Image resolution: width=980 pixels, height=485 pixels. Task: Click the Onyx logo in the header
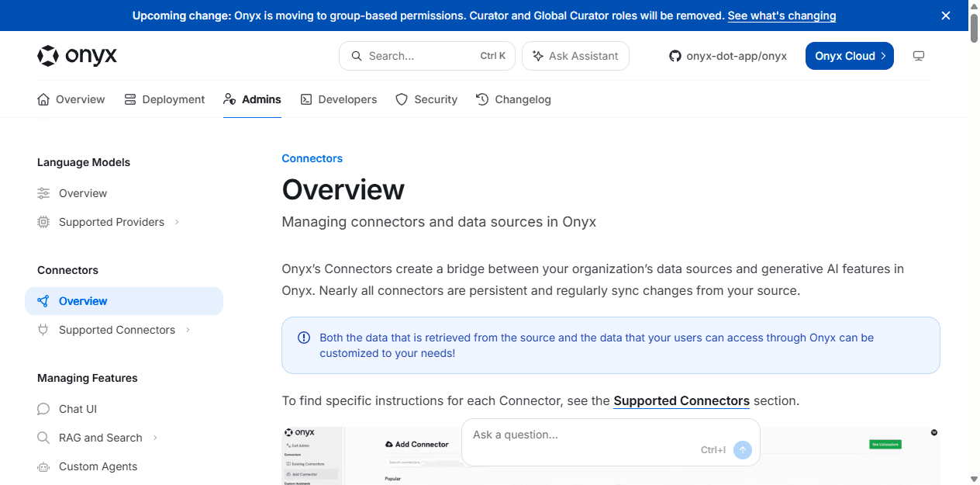77,56
